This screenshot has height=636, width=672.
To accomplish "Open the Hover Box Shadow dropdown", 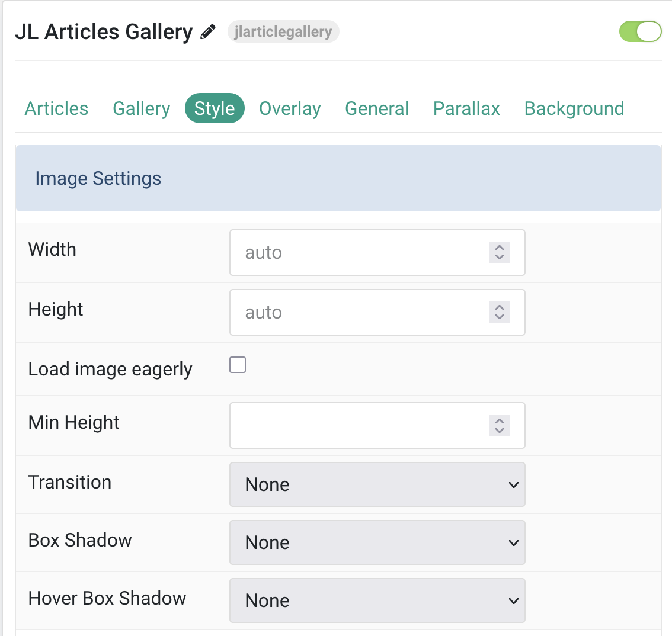I will tap(377, 600).
